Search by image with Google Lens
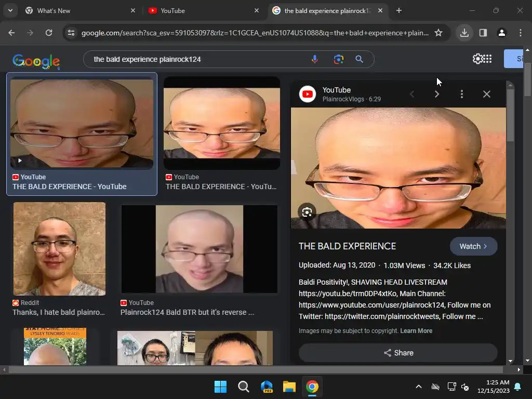This screenshot has height=399, width=532. click(x=338, y=59)
